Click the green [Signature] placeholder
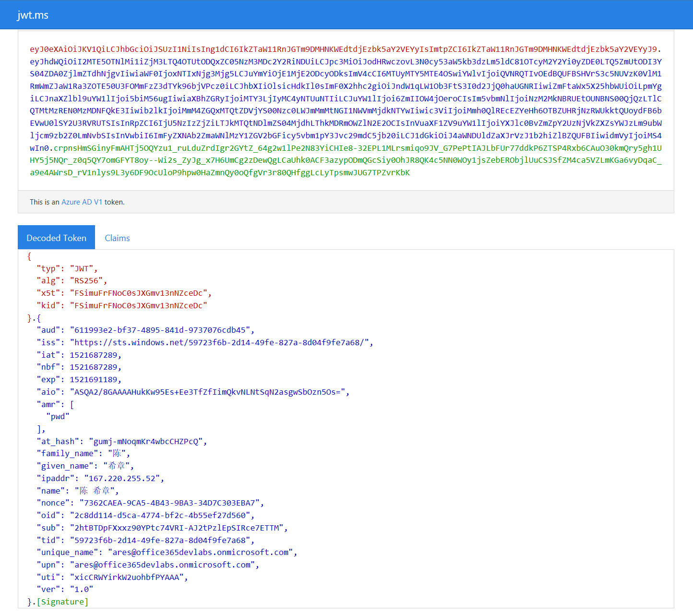Image resolution: width=693 pixels, height=616 pixels. [x=63, y=602]
